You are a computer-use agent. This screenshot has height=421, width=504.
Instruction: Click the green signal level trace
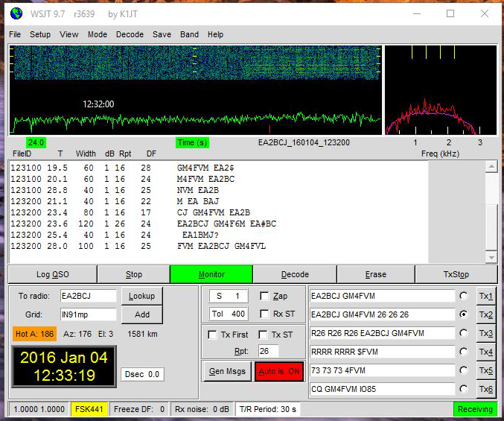coord(196,120)
